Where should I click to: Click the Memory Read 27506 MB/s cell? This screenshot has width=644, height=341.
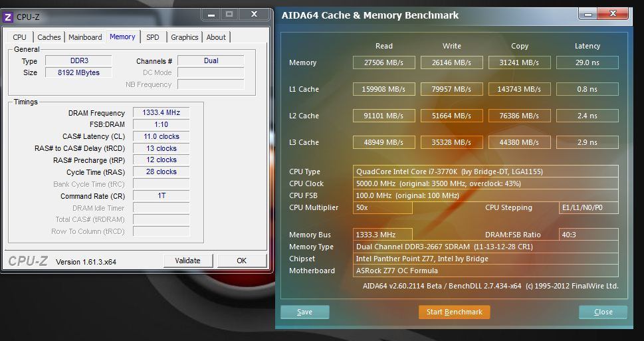(x=384, y=62)
